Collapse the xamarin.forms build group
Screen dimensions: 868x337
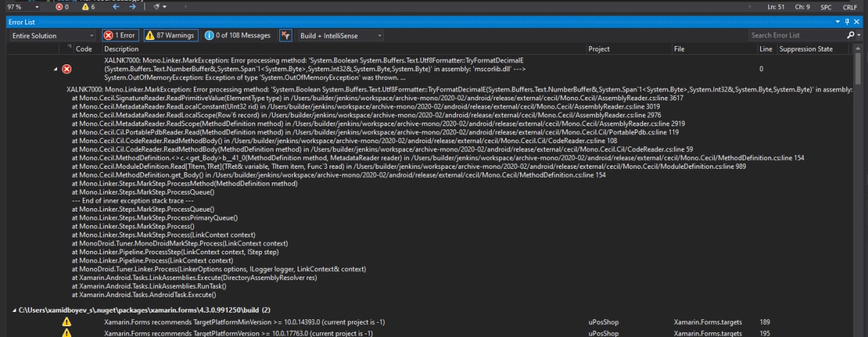[14, 310]
